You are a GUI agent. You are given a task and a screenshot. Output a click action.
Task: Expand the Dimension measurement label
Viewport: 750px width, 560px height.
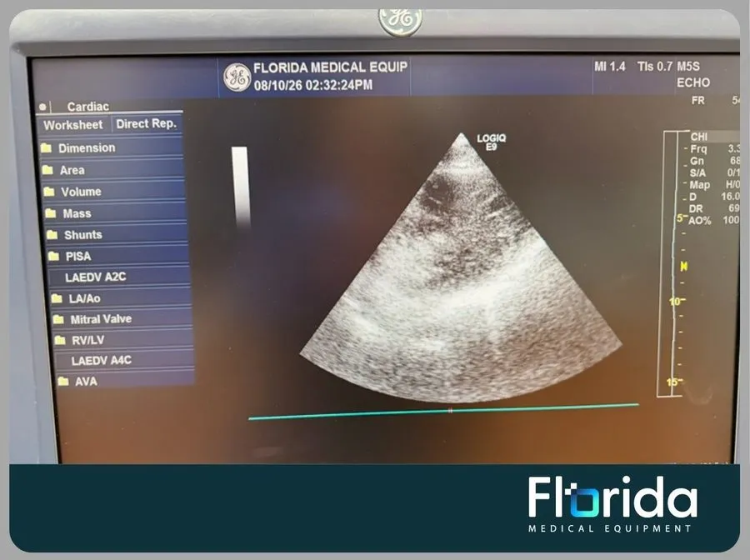click(87, 147)
